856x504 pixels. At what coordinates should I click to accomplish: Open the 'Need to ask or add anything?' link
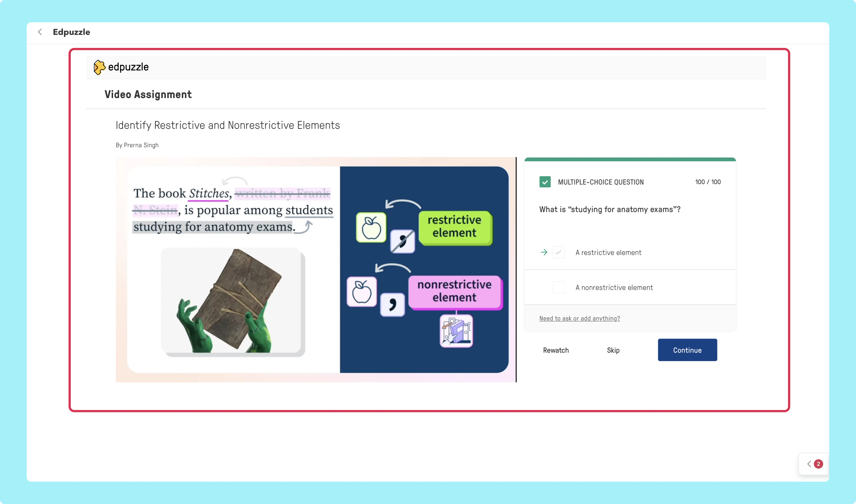pos(579,318)
